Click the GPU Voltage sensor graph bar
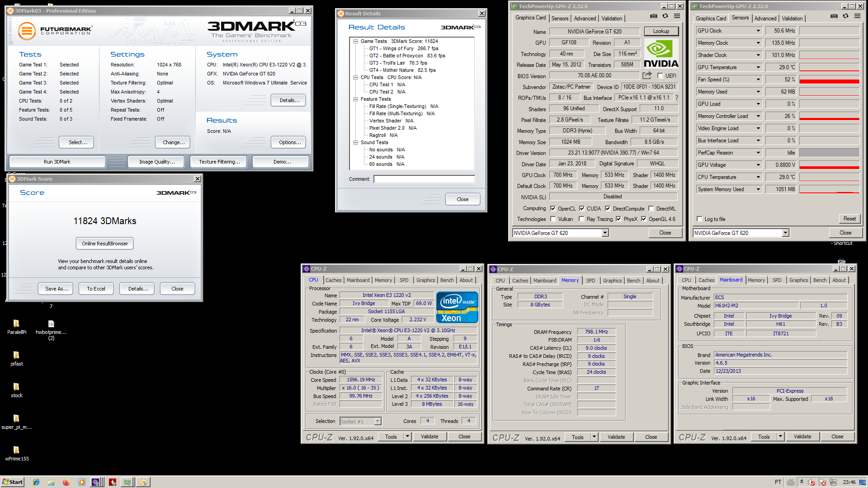The width and height of the screenshot is (868, 488). [829, 165]
